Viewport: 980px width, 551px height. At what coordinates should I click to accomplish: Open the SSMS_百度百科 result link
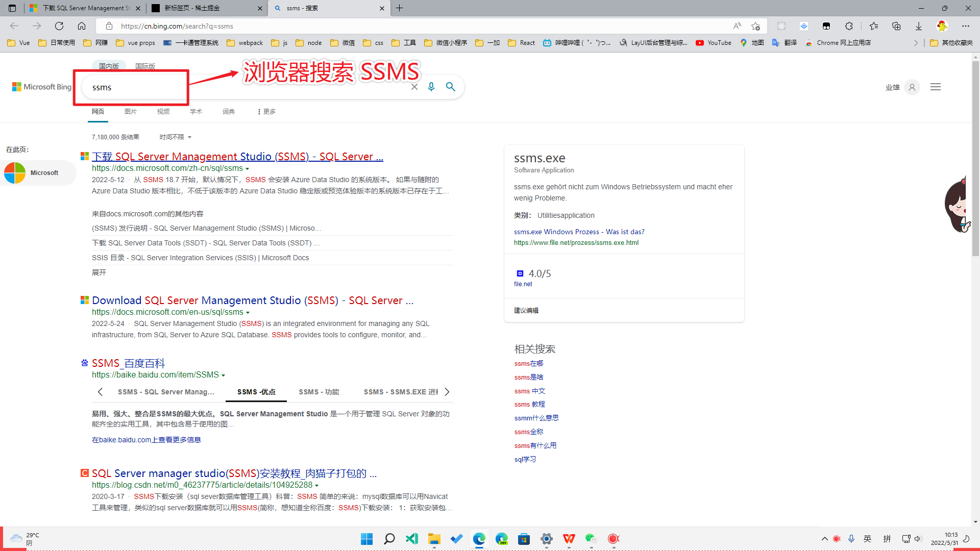tap(129, 363)
